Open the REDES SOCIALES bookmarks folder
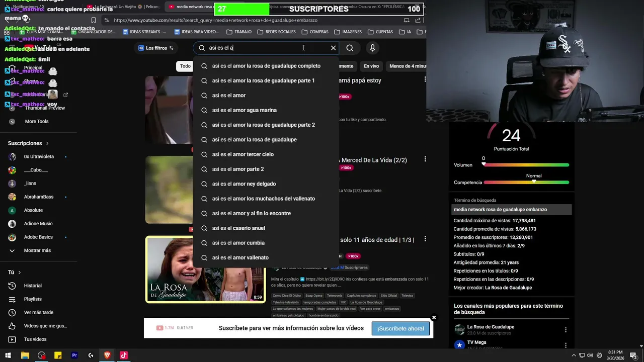This screenshot has width=644, height=362. (276, 32)
